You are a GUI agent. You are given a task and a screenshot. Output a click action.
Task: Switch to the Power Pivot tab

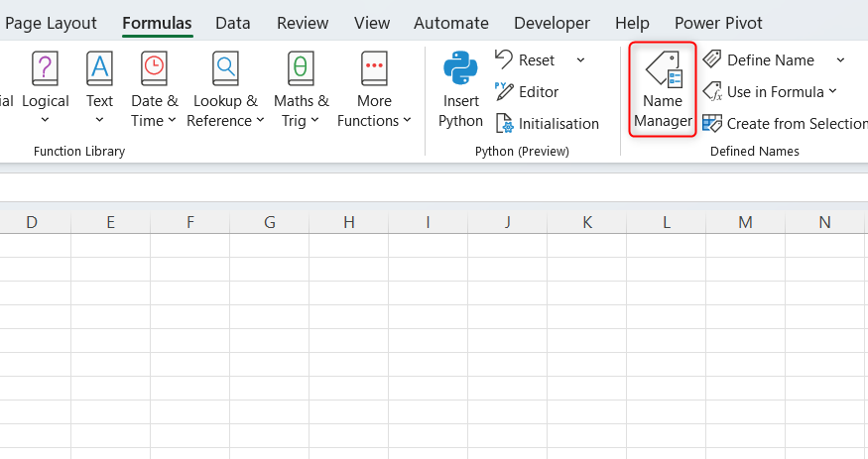pos(718,23)
